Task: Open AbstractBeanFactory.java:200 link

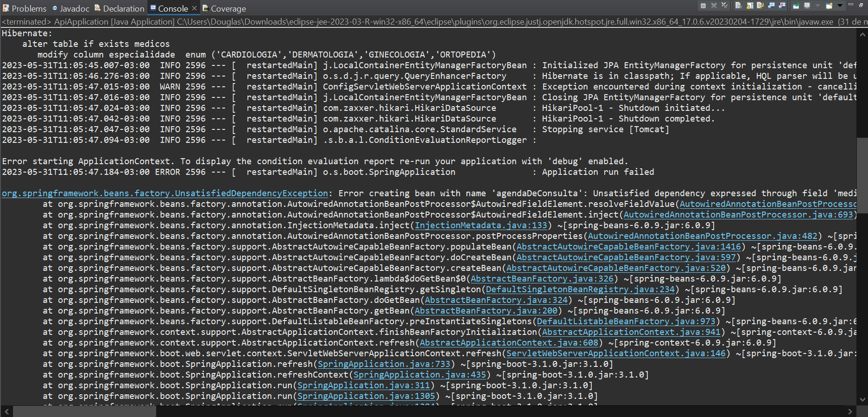Action: coord(486,311)
